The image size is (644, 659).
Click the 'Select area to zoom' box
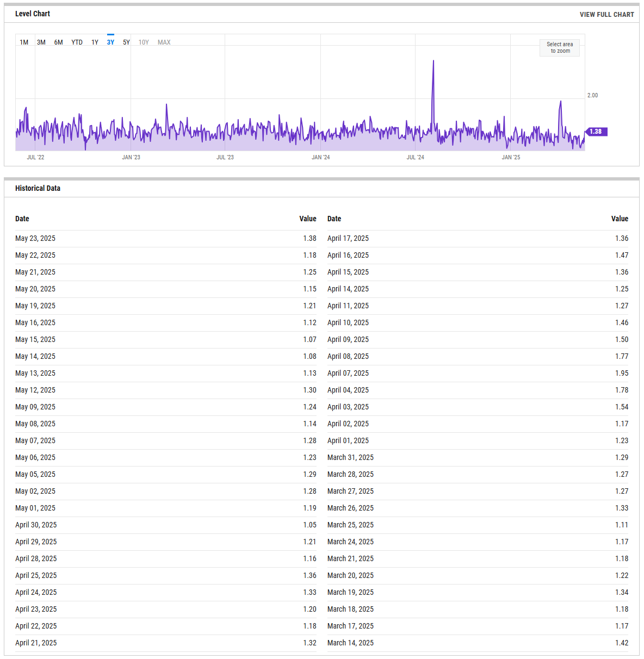(560, 48)
